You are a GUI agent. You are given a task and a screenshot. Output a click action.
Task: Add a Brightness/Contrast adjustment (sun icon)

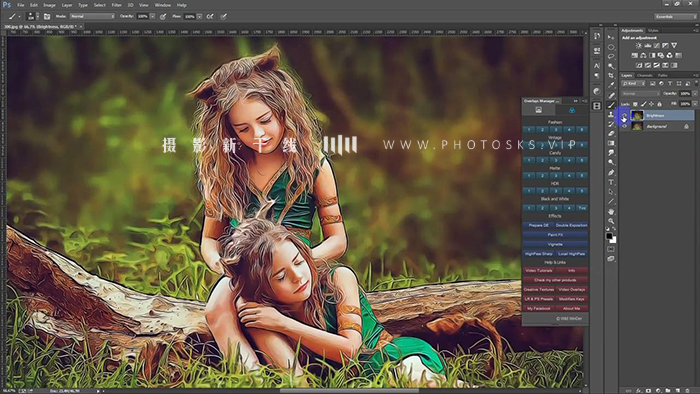tap(638, 46)
